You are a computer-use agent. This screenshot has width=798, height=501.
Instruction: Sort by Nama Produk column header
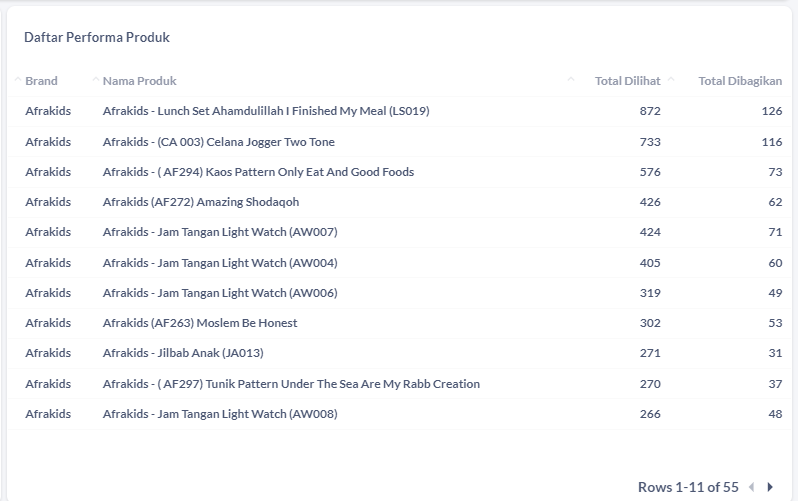[139, 81]
